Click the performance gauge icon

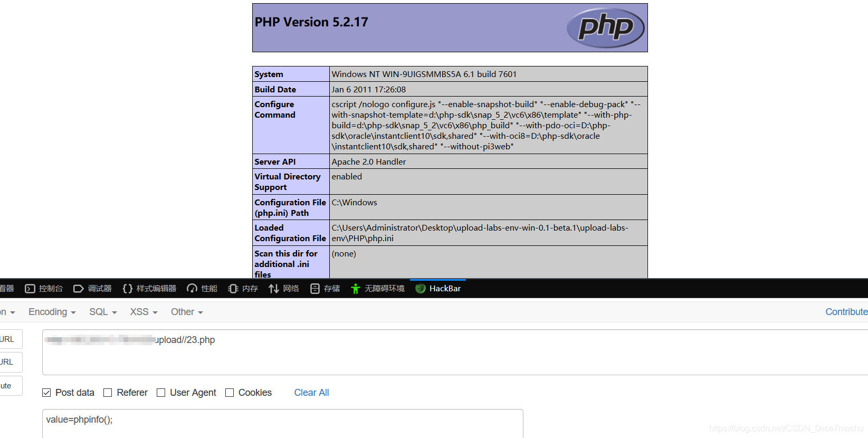(192, 289)
